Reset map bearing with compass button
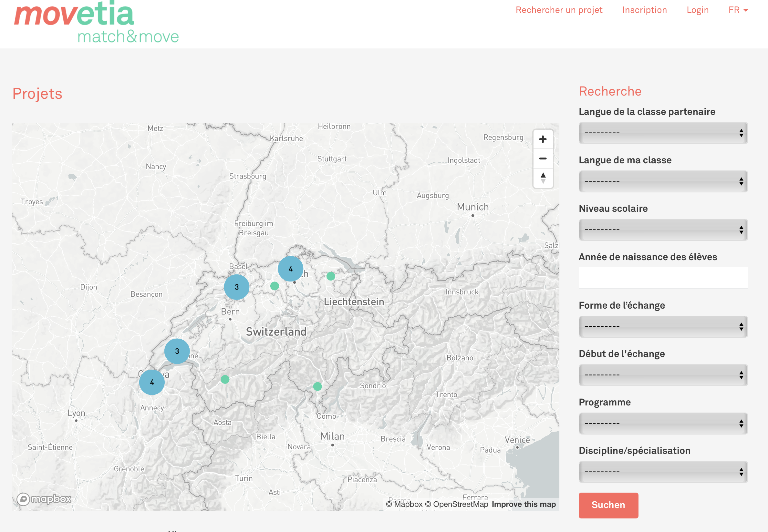 543,178
